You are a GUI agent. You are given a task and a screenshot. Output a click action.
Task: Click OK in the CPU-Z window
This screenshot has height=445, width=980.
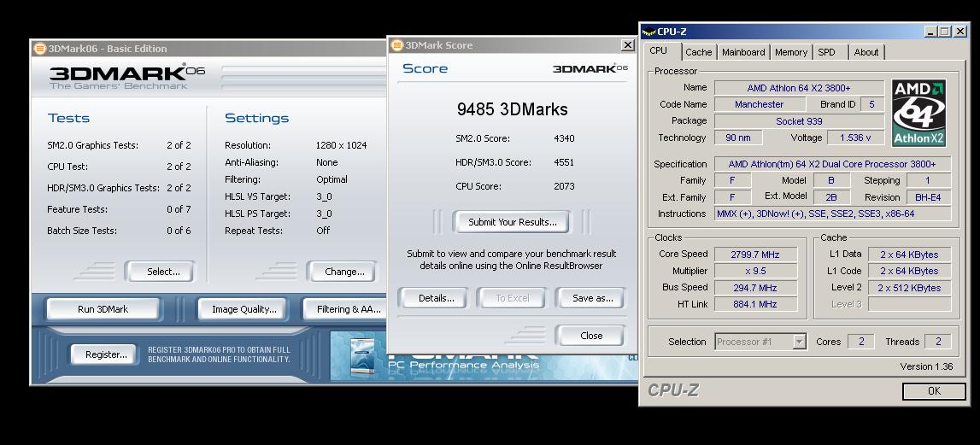tap(934, 391)
